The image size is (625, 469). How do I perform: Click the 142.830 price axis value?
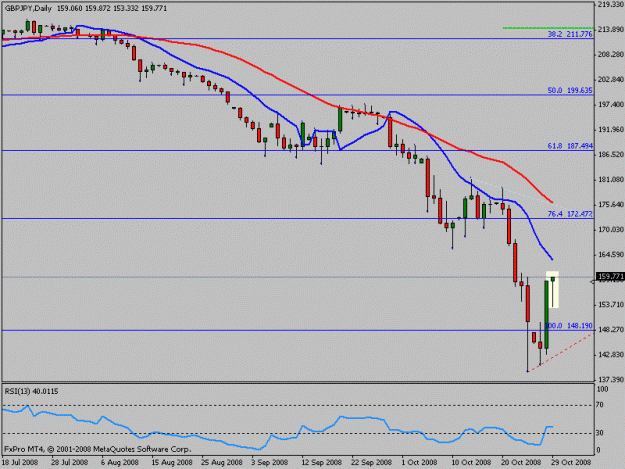point(610,355)
